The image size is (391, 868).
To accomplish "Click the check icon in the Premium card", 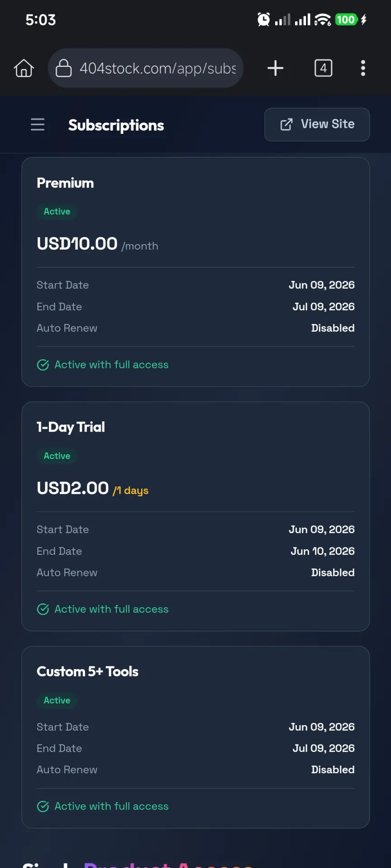I will [43, 365].
